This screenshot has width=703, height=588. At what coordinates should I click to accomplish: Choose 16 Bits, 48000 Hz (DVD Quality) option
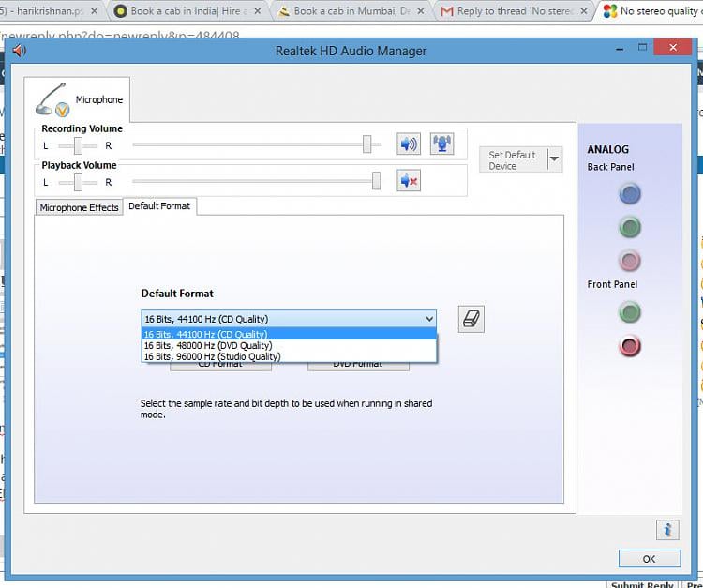pyautogui.click(x=289, y=345)
